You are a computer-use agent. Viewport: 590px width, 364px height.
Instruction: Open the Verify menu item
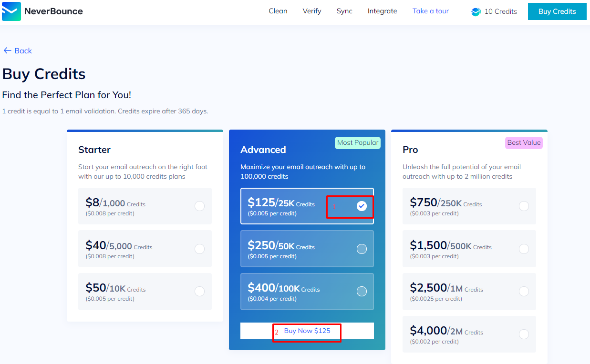pyautogui.click(x=312, y=11)
